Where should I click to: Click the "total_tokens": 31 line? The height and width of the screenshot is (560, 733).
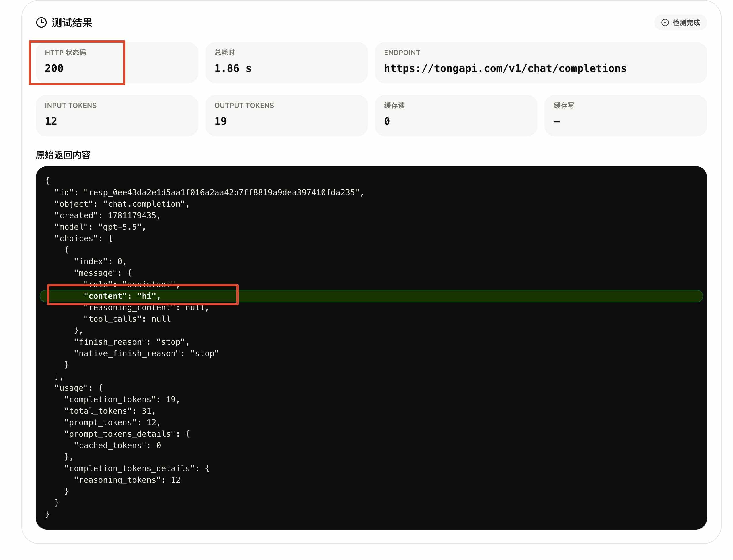click(x=110, y=411)
